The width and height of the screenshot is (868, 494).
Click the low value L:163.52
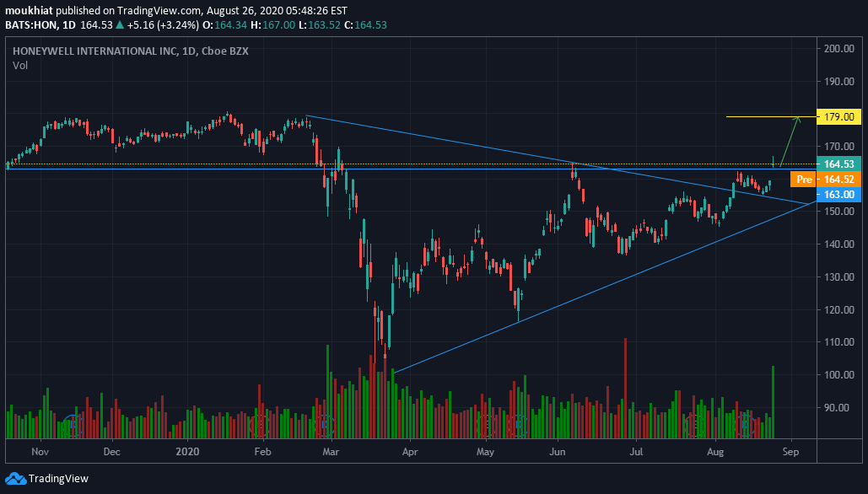[320, 25]
